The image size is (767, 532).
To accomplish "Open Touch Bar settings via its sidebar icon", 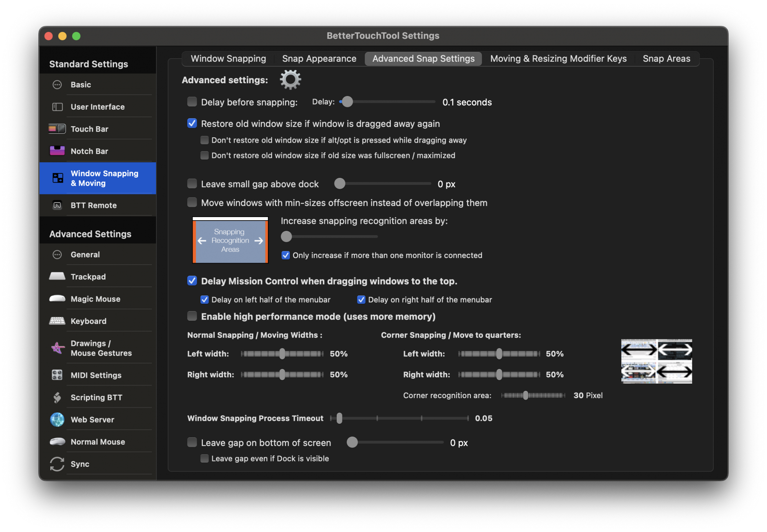I will 57,129.
